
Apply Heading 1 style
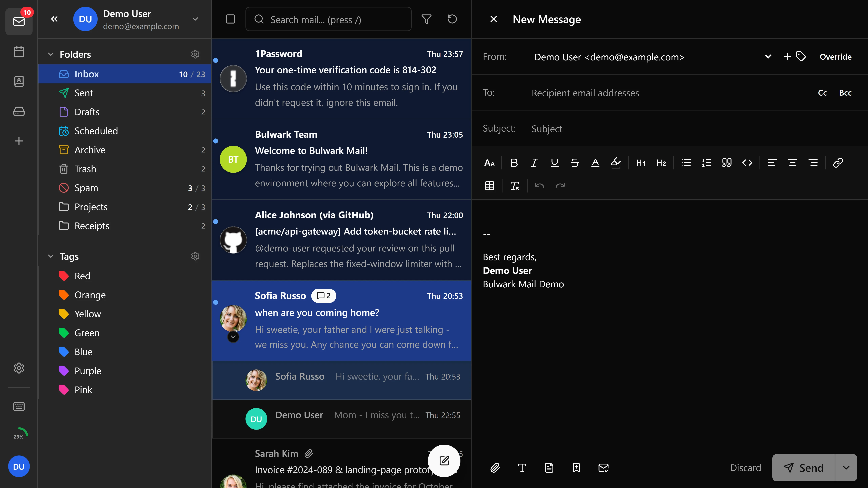640,163
